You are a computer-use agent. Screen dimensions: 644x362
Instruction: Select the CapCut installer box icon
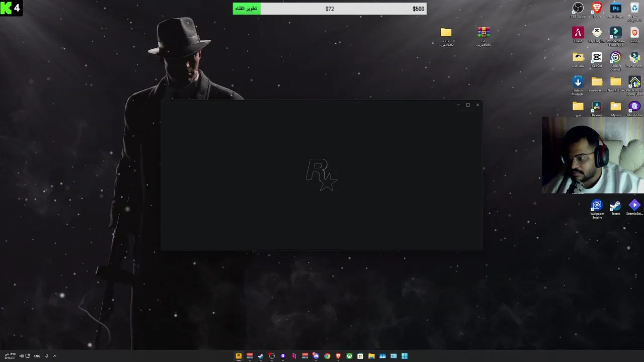tap(597, 35)
